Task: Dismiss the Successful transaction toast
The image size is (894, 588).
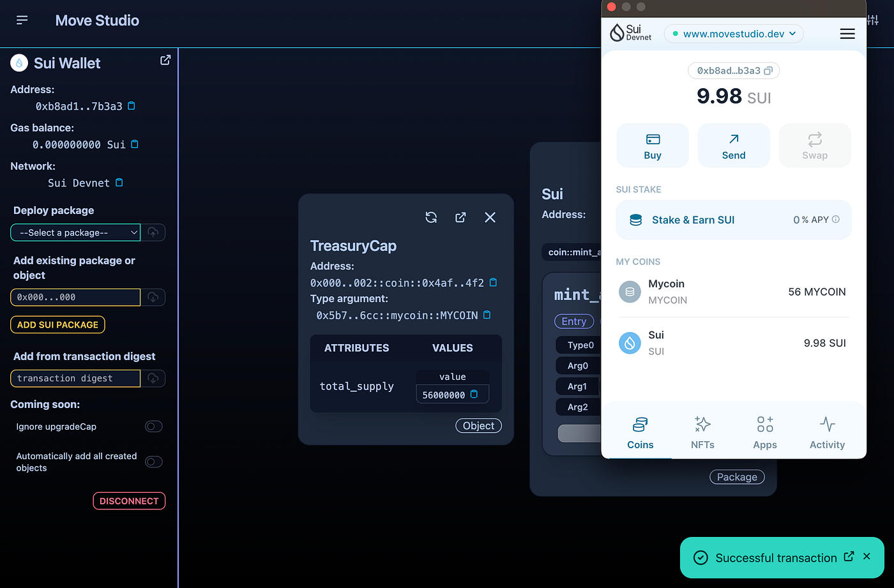Action: pos(867,557)
